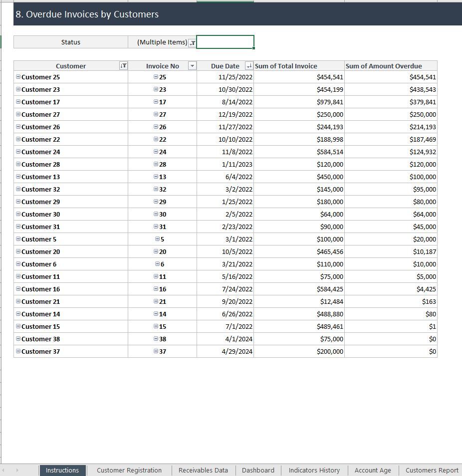Collapse invoice number 17 group
462x476 pixels.
point(156,102)
